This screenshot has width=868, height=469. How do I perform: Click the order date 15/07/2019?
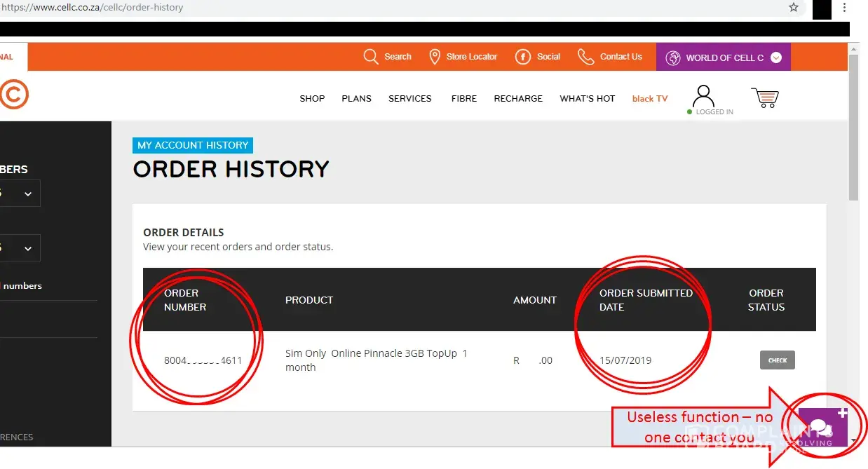coord(625,360)
